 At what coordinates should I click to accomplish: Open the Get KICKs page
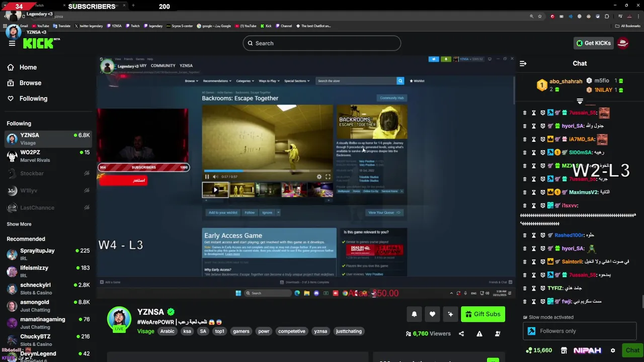593,43
